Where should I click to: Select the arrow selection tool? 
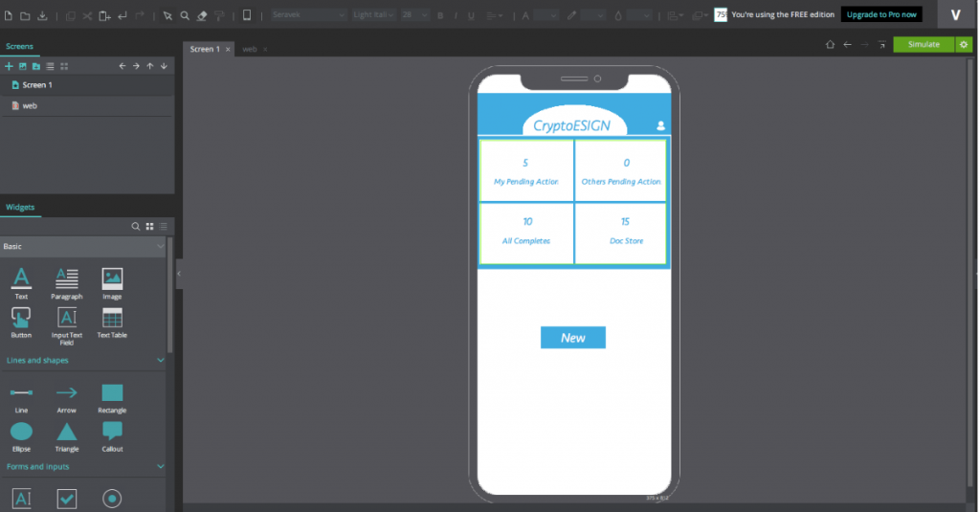coord(167,15)
